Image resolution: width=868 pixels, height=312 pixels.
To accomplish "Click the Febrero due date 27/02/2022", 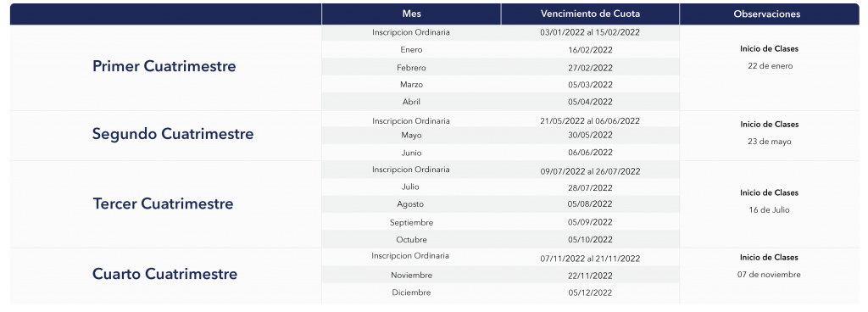I will click(x=590, y=68).
